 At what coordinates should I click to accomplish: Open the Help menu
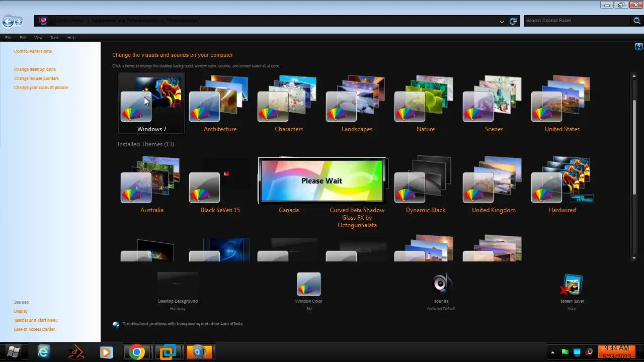click(x=71, y=38)
